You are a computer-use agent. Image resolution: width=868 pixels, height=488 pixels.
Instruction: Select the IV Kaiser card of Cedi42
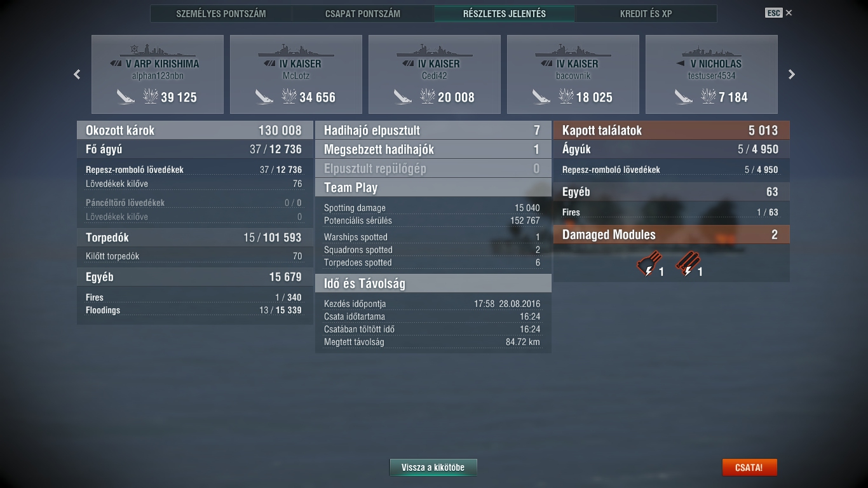pyautogui.click(x=435, y=74)
